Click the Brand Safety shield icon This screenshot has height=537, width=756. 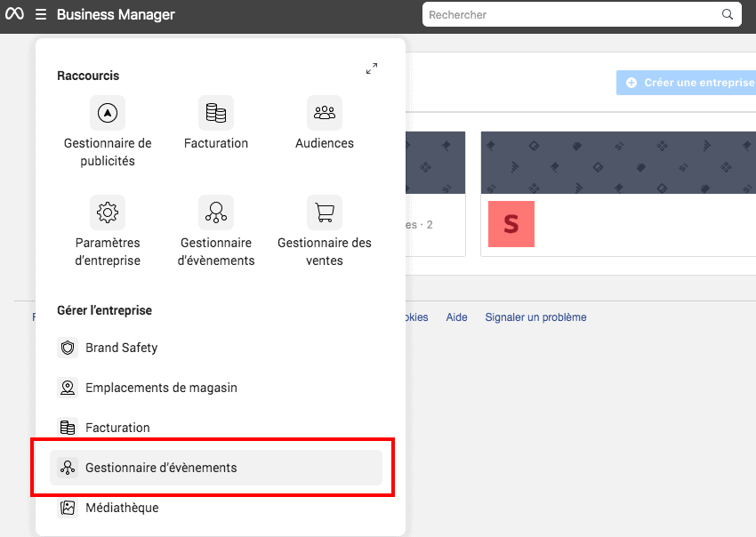coord(68,348)
